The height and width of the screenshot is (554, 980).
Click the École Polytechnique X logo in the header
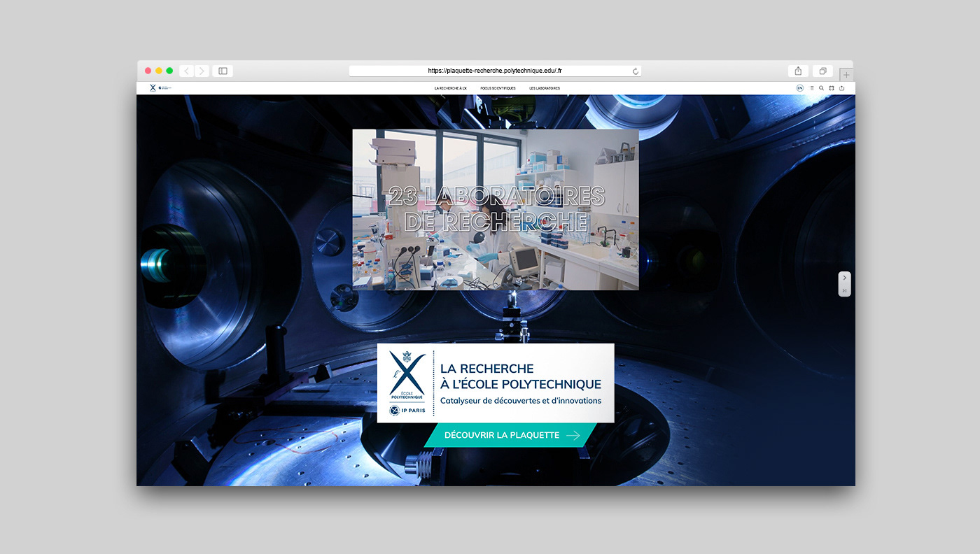[153, 88]
